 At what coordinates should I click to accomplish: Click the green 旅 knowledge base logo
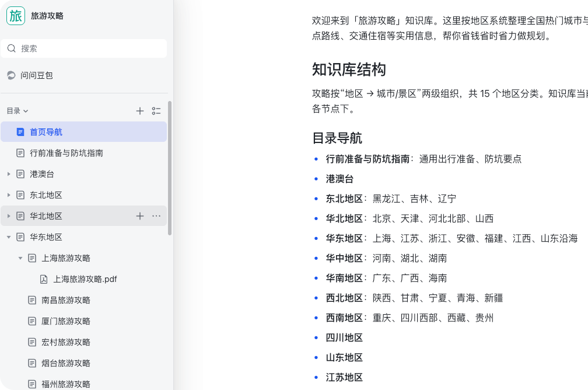[x=16, y=16]
